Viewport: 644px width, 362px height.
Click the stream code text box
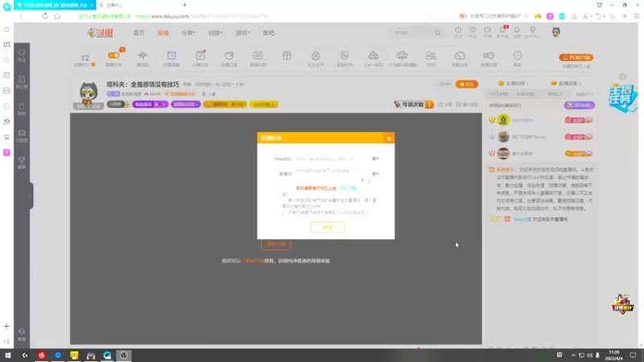tap(332, 175)
